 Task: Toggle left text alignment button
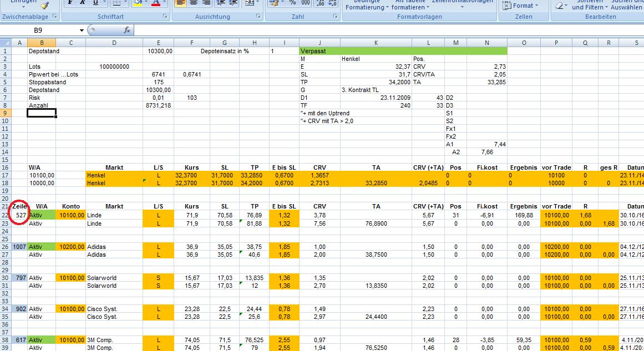(x=180, y=3)
